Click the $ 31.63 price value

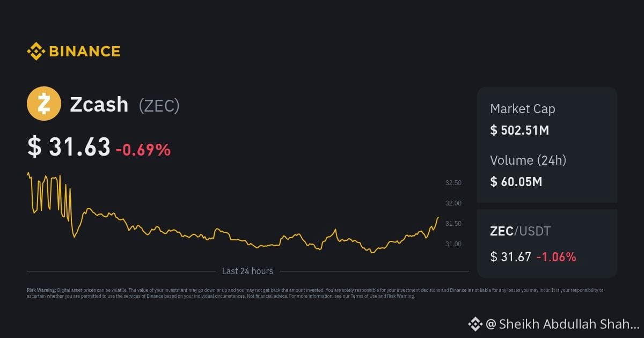[69, 147]
